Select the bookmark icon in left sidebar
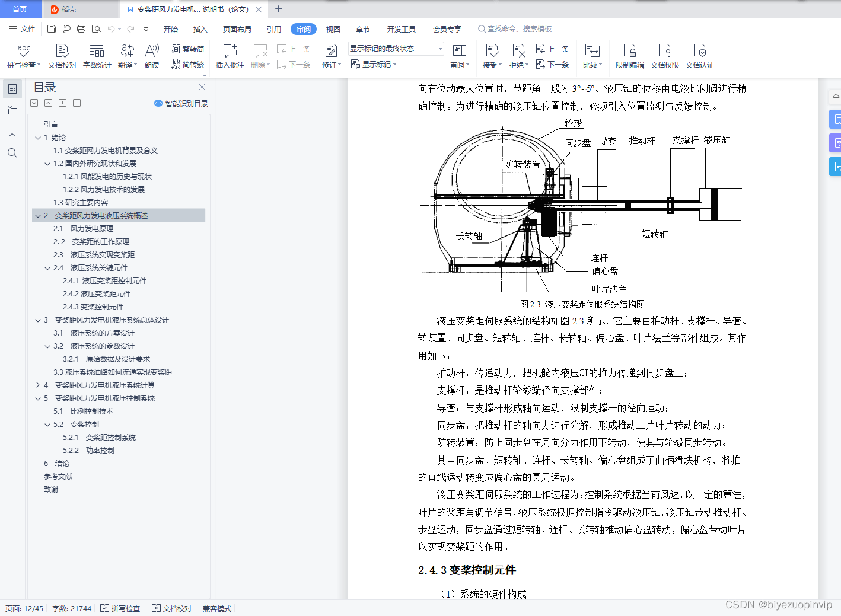The height and width of the screenshot is (616, 841). 12,132
